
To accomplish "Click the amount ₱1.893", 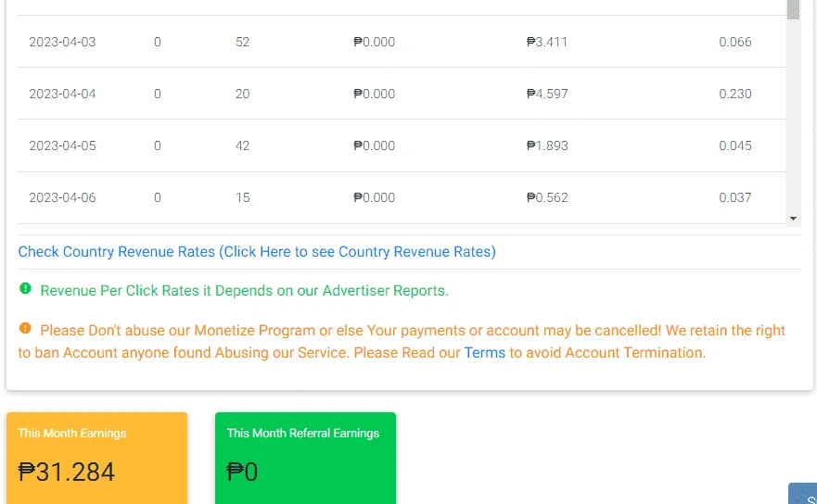I will click(547, 145).
